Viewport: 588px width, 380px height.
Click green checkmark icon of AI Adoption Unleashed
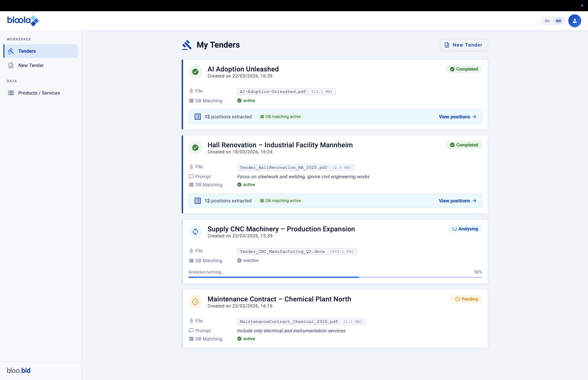(195, 72)
